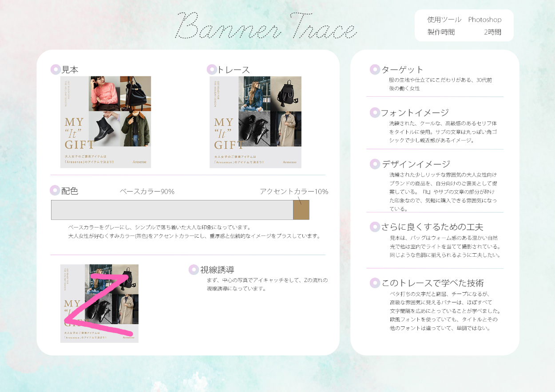Click the Photoshop tool label

[484, 20]
